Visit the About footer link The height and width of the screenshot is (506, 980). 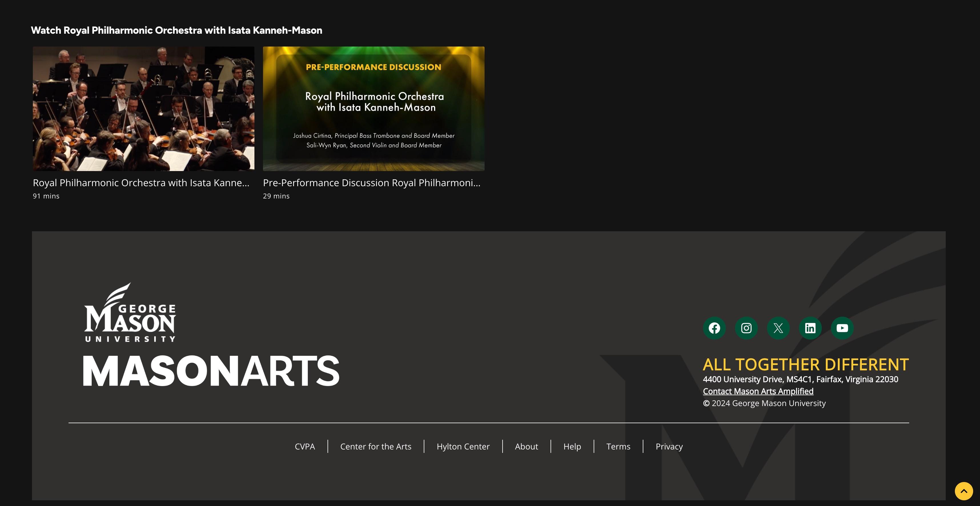point(526,446)
